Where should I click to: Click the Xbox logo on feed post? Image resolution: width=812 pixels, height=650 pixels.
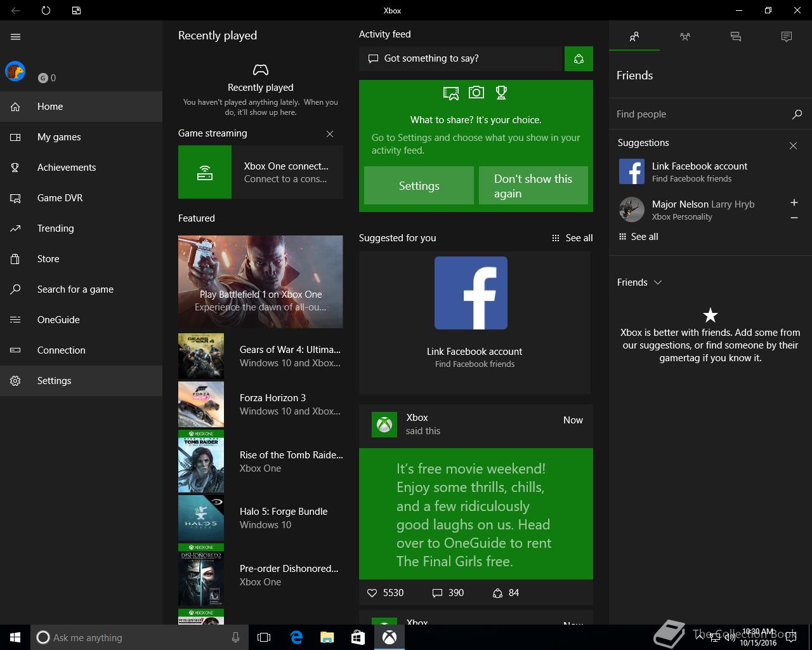click(384, 425)
